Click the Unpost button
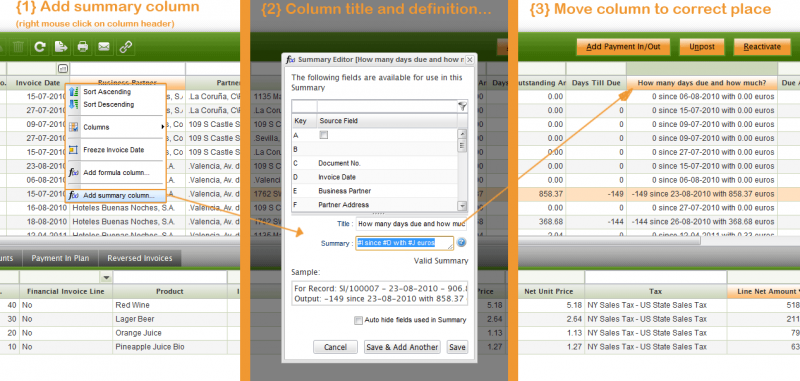 coord(702,46)
